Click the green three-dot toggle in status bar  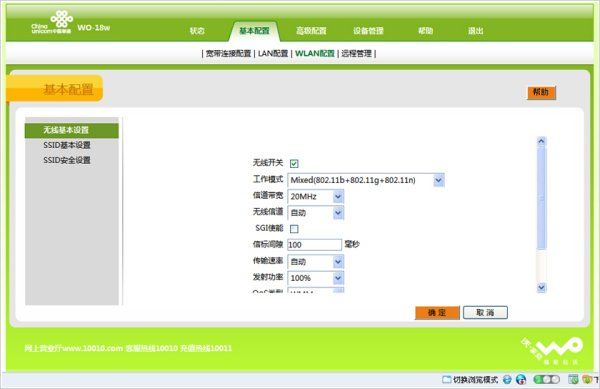pos(546,379)
